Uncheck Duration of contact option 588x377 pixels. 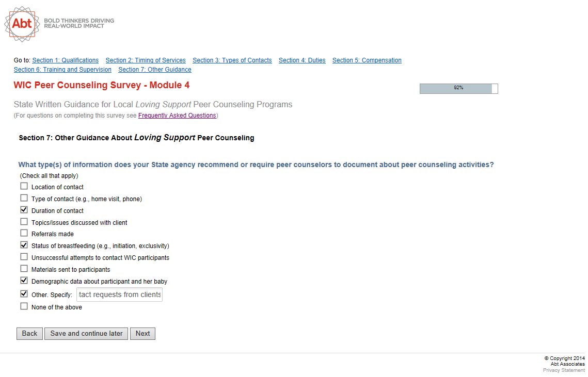pyautogui.click(x=24, y=210)
